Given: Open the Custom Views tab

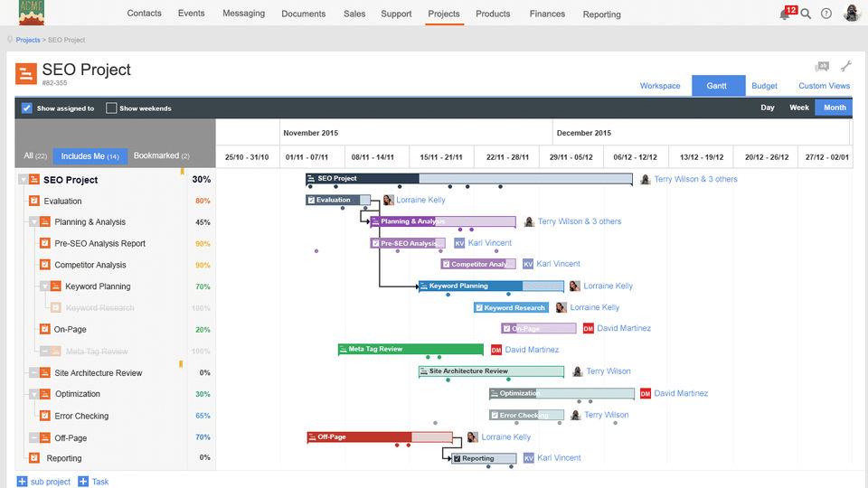Looking at the screenshot, I should click(824, 86).
